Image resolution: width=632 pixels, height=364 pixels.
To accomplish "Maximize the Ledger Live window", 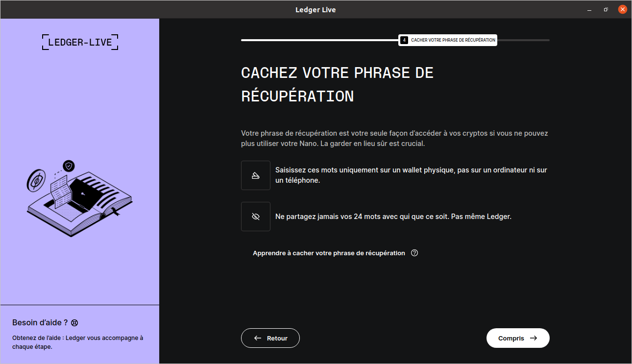I will [606, 9].
